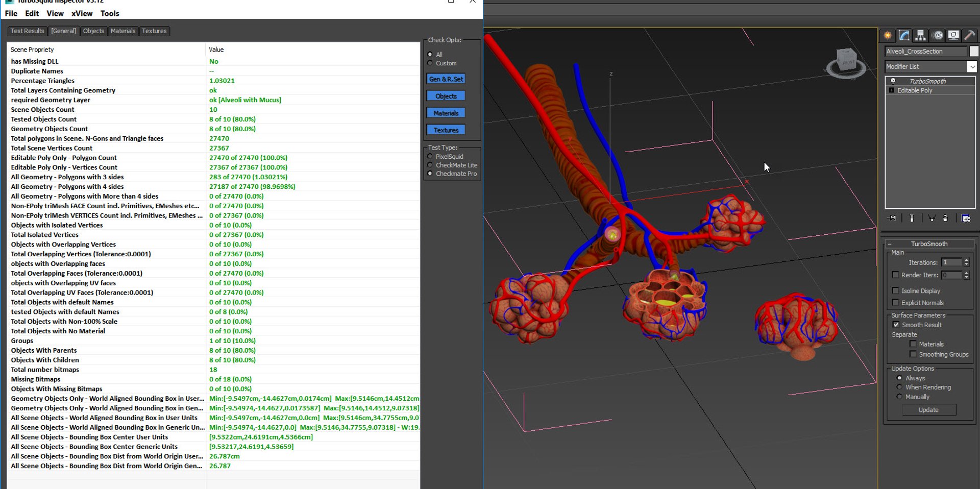Click the blue Textures check button
This screenshot has height=489, width=980.
click(446, 130)
